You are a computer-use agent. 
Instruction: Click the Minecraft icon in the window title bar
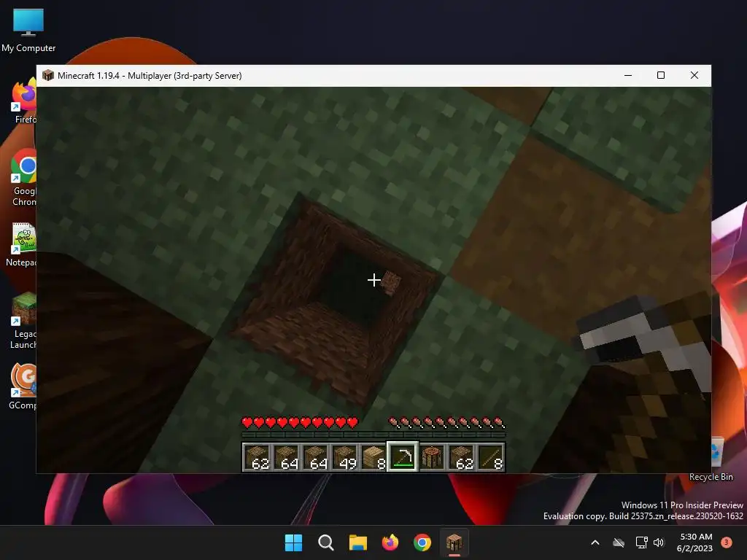48,75
